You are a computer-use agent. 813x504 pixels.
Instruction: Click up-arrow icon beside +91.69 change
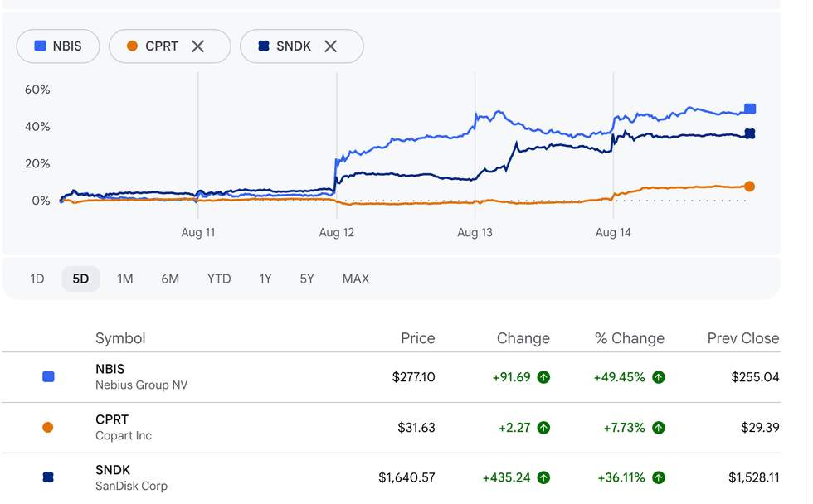(543, 377)
